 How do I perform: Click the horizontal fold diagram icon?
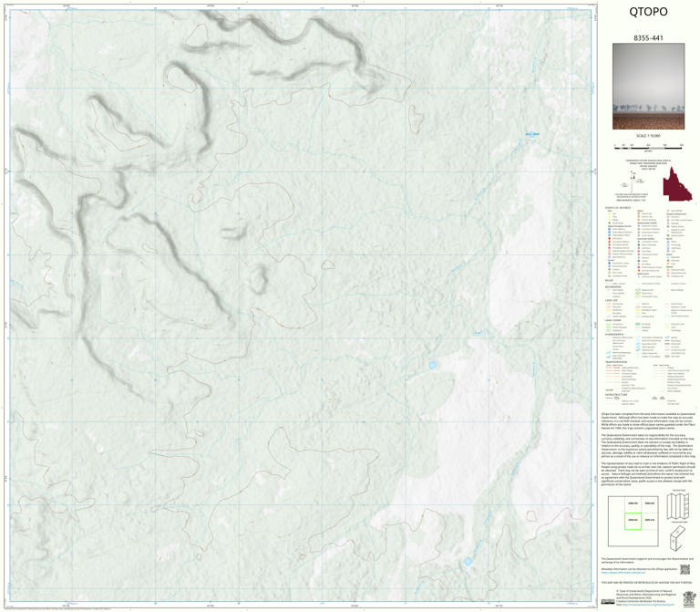coord(678,506)
